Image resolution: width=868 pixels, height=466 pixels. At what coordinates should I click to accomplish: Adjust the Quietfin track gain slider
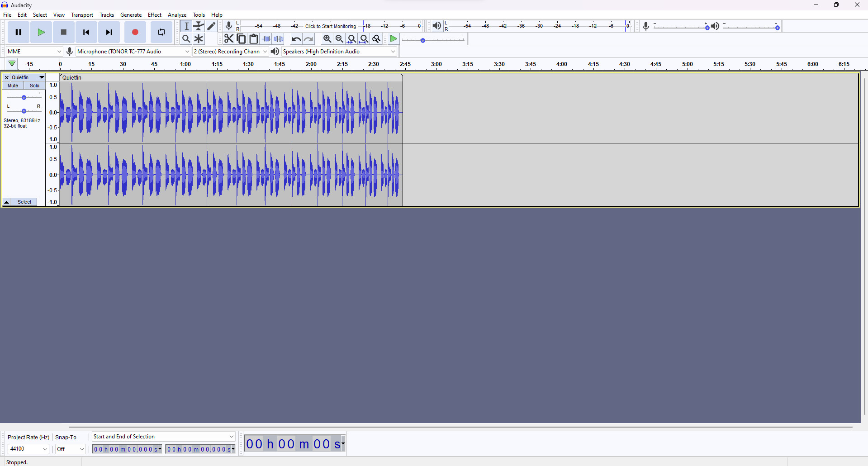pos(24,97)
